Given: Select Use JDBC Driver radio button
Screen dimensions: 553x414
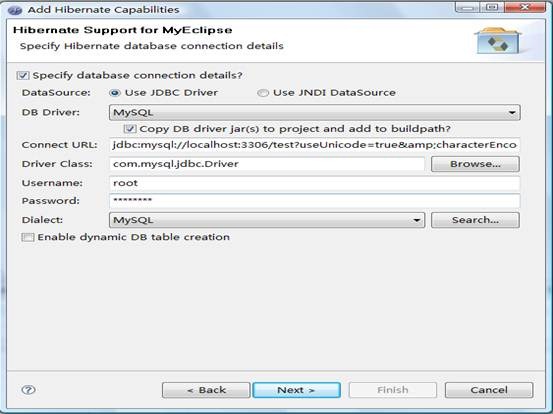Looking at the screenshot, I should [x=115, y=93].
